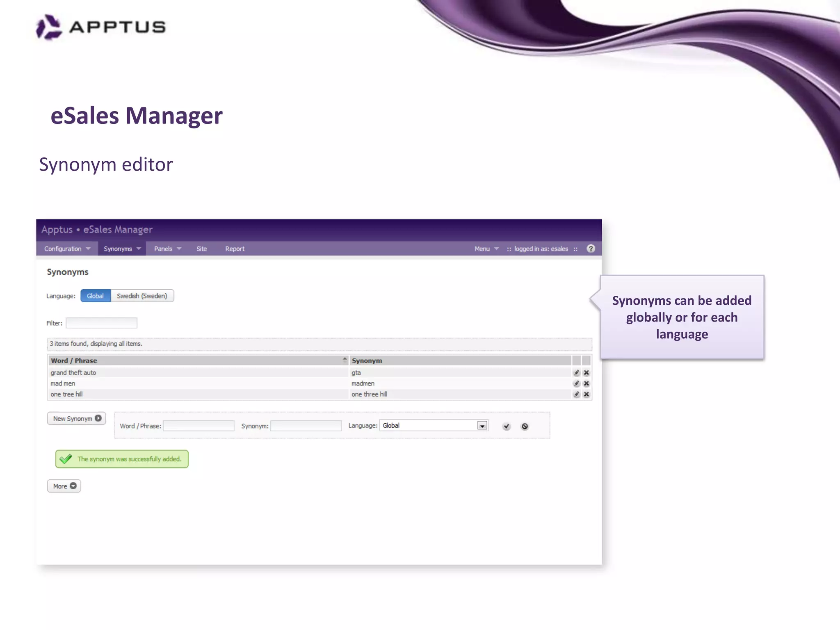Switch to Swedish (Sweden) language

142,296
